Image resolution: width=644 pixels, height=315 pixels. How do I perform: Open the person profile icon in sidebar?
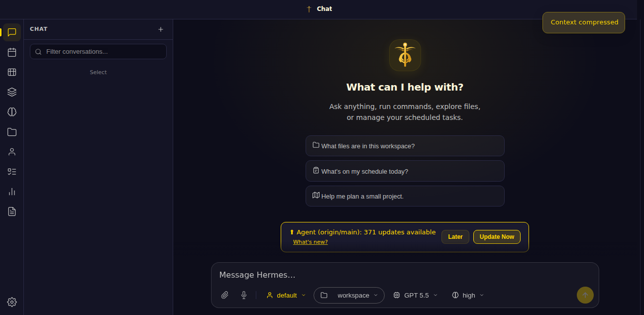click(12, 152)
